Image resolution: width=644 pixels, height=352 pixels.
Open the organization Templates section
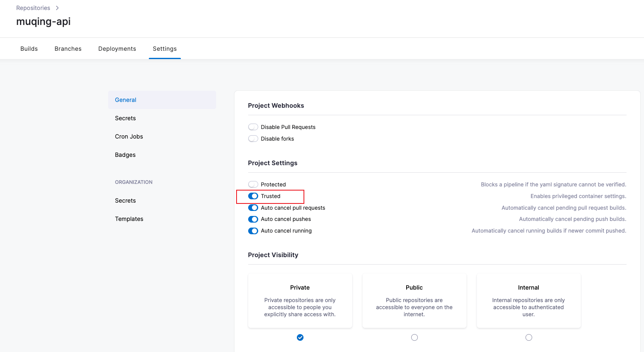(129, 218)
